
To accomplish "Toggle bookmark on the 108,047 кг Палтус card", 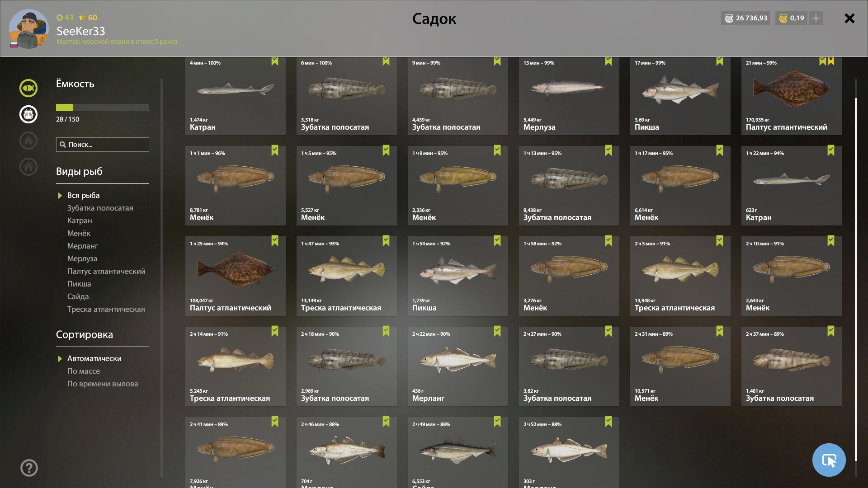I will point(275,241).
